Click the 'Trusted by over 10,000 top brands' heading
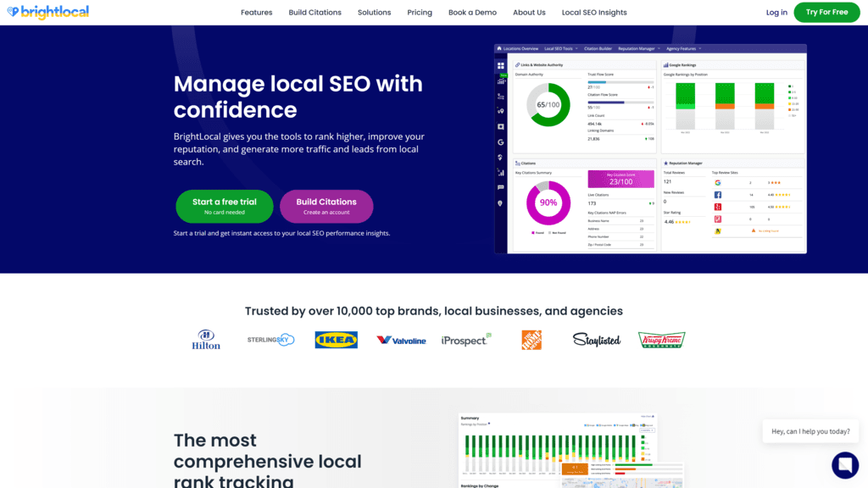The width and height of the screenshot is (868, 488). pyautogui.click(x=434, y=311)
